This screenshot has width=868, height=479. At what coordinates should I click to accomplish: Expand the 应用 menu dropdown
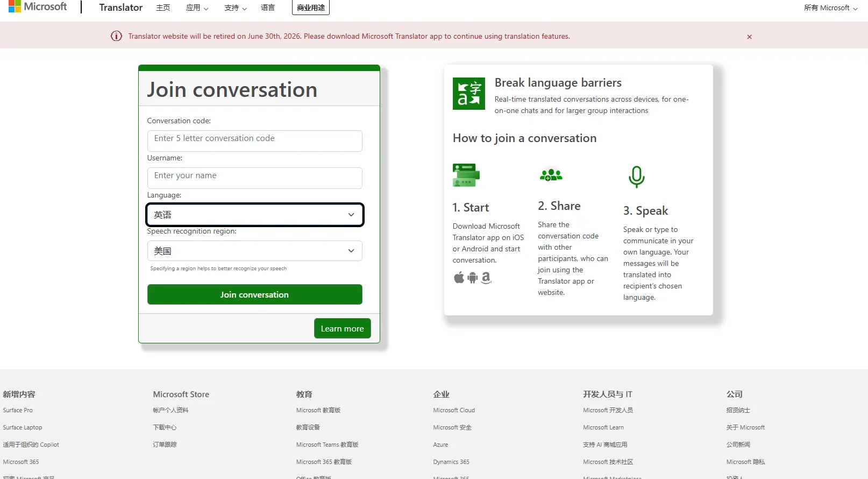tap(197, 8)
